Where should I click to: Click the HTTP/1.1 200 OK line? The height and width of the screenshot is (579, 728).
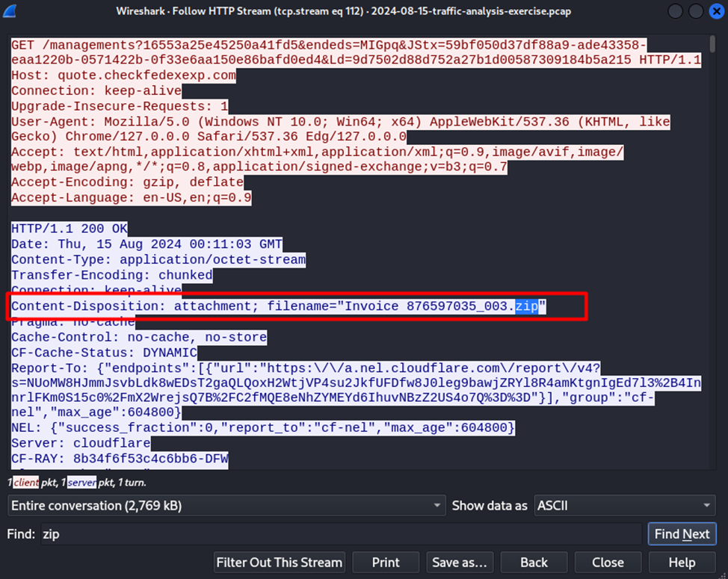(x=70, y=229)
